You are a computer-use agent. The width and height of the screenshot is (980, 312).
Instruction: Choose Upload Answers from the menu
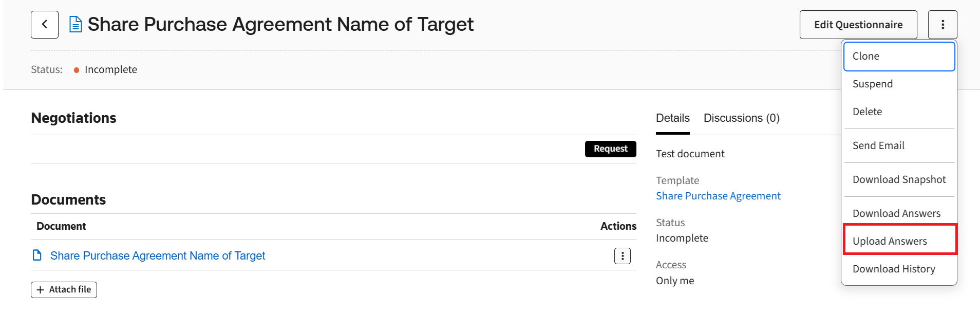tap(890, 242)
